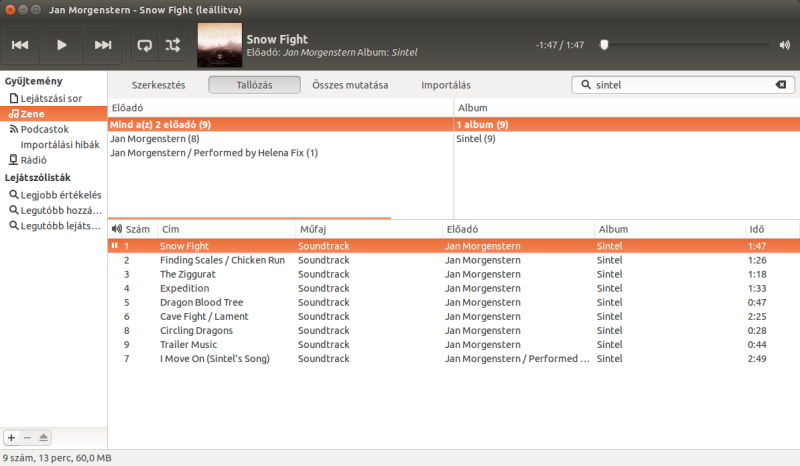Click the Szerkesztés toolbar button
The width and height of the screenshot is (800, 466).
point(158,85)
